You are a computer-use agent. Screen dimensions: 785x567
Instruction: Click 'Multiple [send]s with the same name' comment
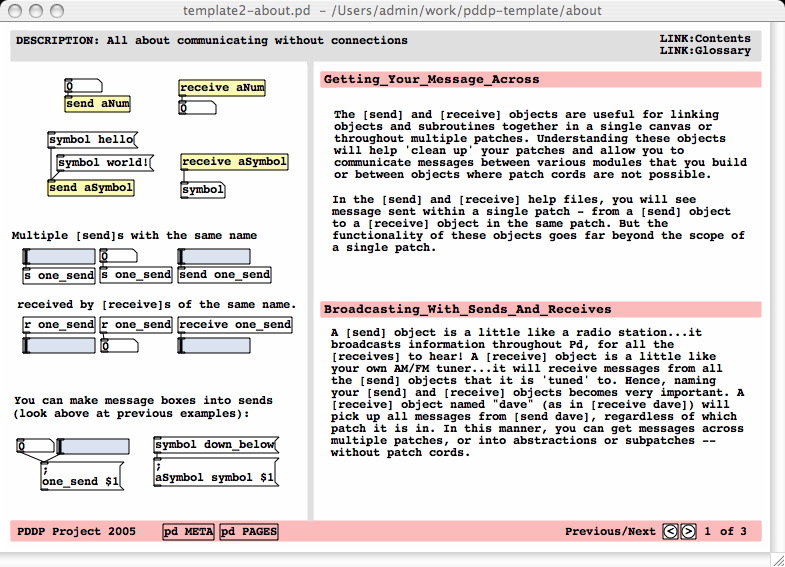coord(135,235)
